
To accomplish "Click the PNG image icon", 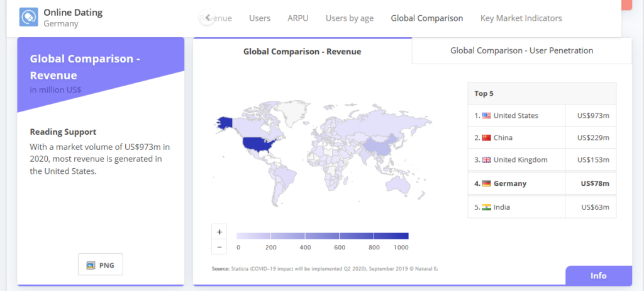I will click(91, 265).
